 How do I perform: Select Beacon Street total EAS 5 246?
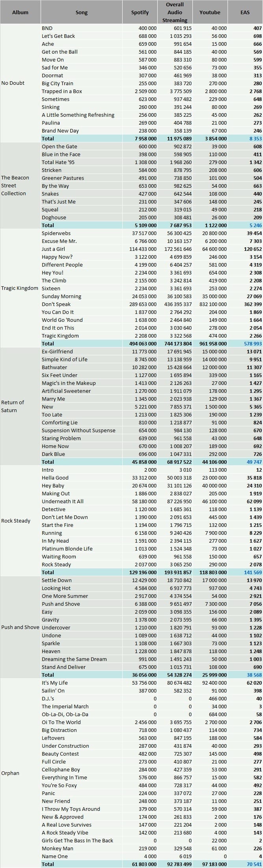point(256,225)
